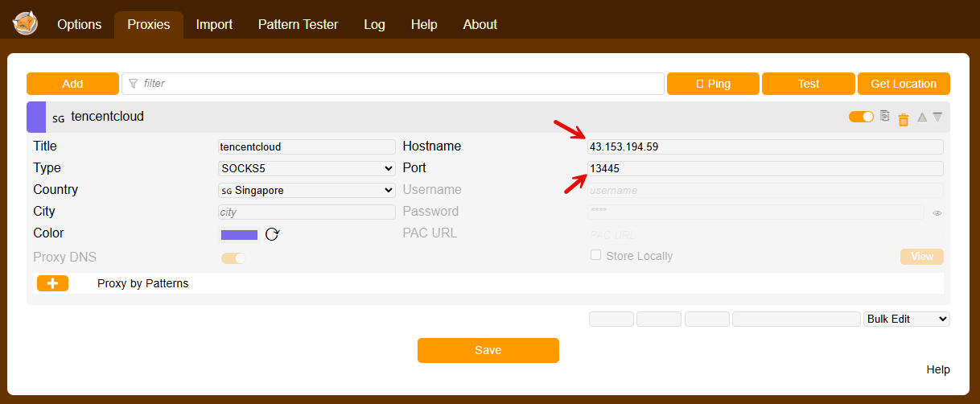Image resolution: width=980 pixels, height=404 pixels.
Task: Show the password using the eye icon
Action: pos(937,213)
